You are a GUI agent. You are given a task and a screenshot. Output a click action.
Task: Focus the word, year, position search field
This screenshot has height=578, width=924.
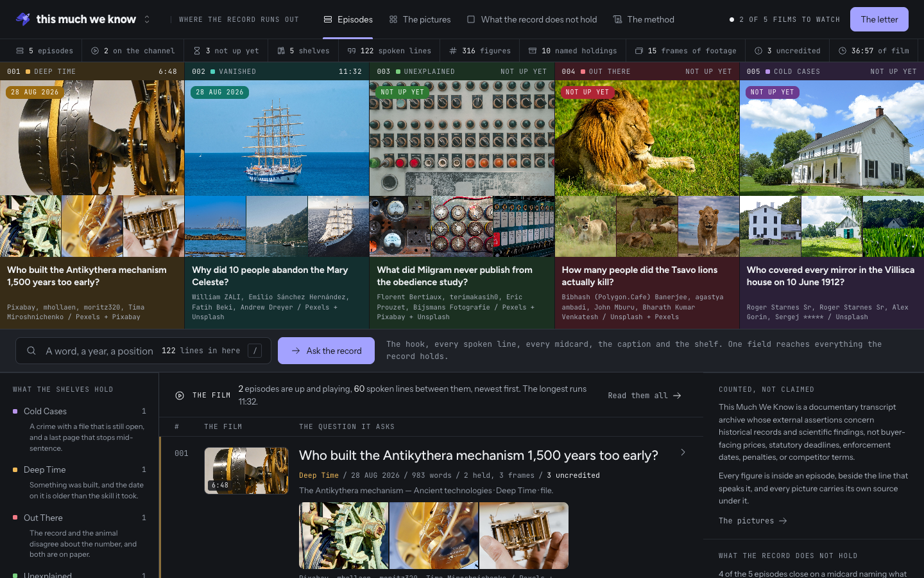143,351
